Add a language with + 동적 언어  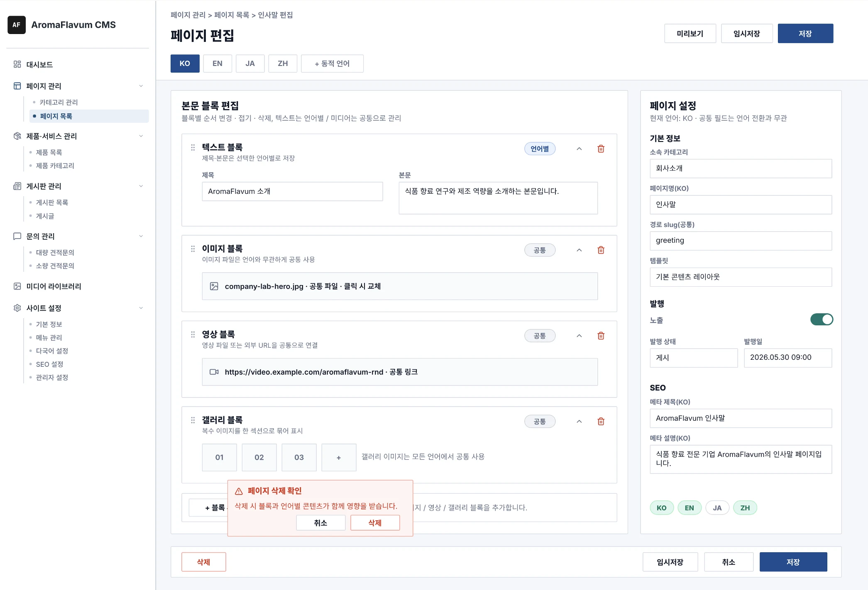point(332,63)
